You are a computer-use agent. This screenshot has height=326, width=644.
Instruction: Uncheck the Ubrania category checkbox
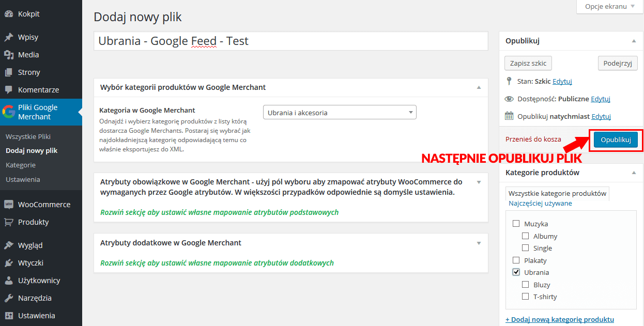pyautogui.click(x=516, y=272)
